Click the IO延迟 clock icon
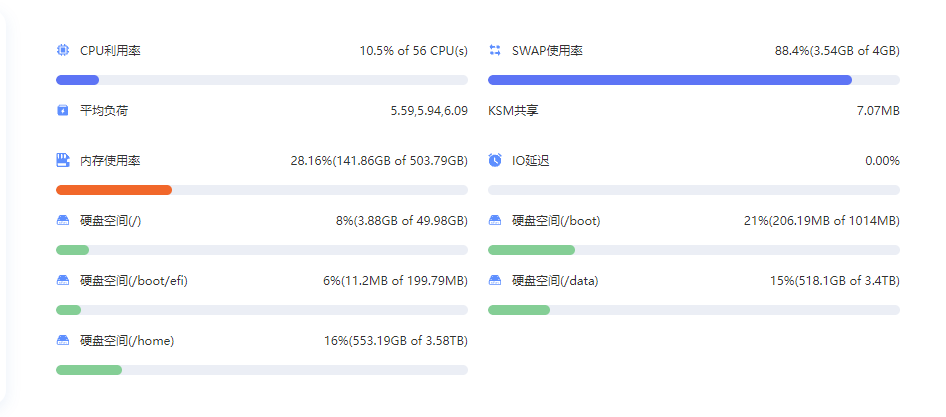946x417 pixels. tap(495, 160)
